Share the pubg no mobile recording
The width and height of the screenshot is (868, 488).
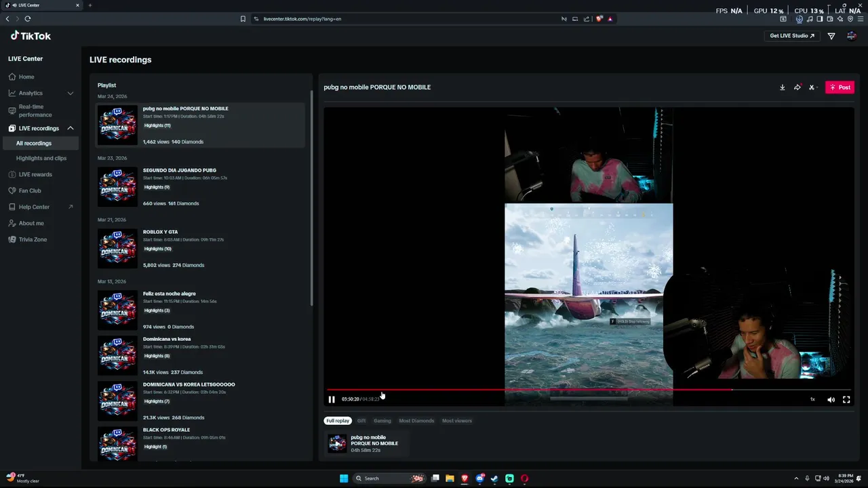797,87
